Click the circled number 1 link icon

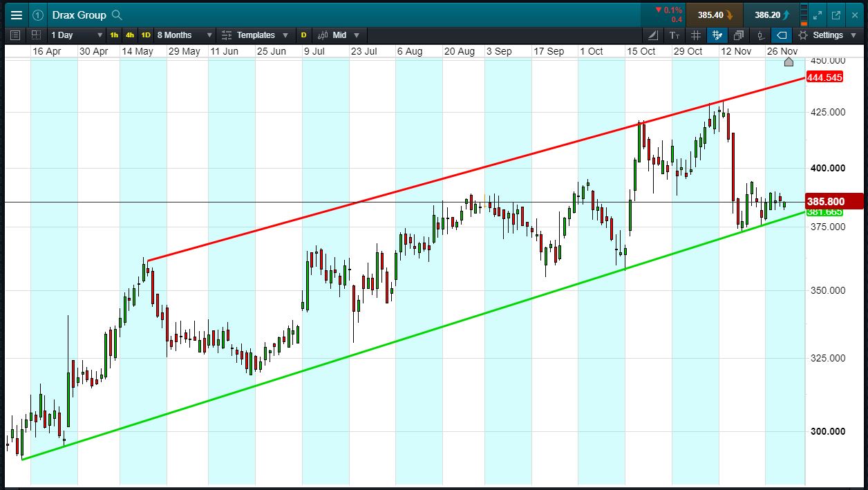tap(39, 15)
